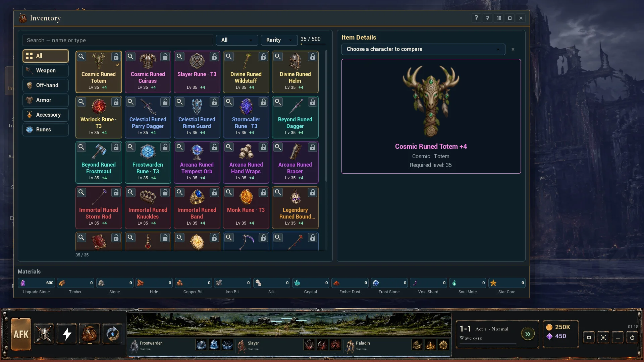644x362 pixels.
Task: Click magnifier on Beyond Runed Dagger
Action: (x=278, y=102)
